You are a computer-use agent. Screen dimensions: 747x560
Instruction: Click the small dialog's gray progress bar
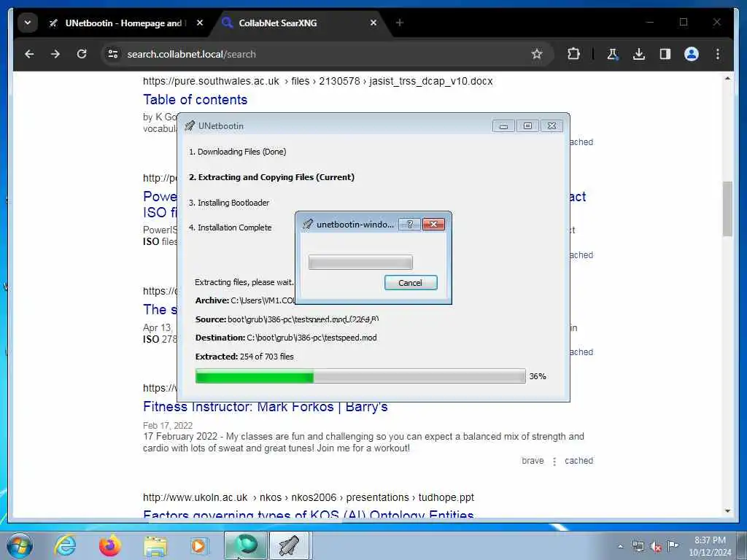[x=360, y=262]
